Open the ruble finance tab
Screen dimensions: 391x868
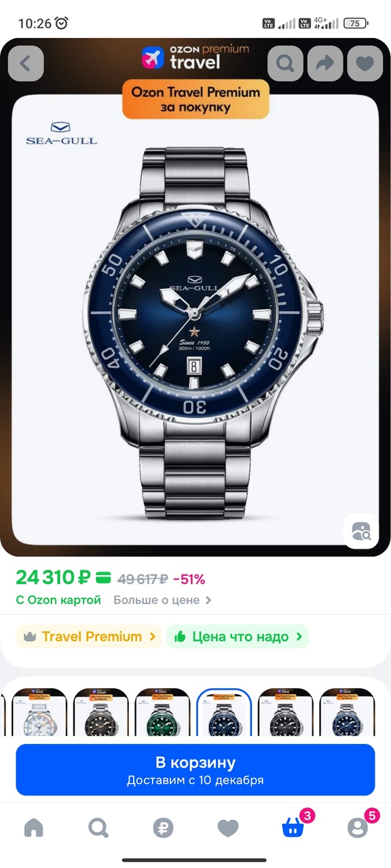[163, 827]
